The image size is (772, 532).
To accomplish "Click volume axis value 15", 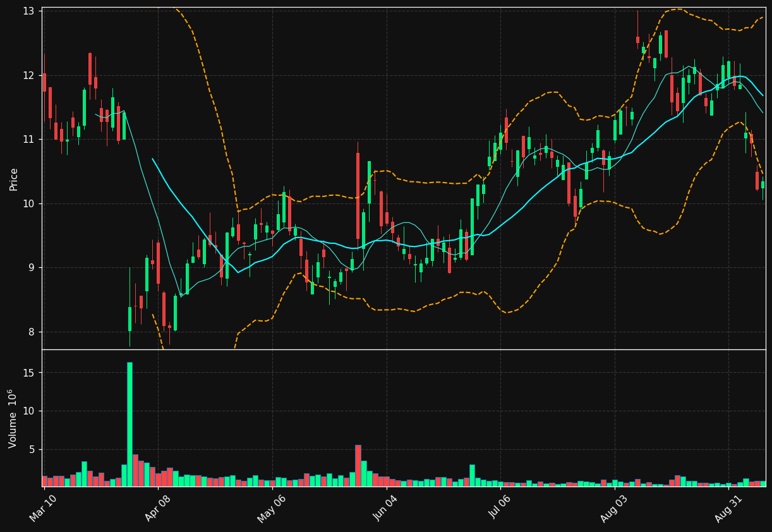I will (30, 373).
